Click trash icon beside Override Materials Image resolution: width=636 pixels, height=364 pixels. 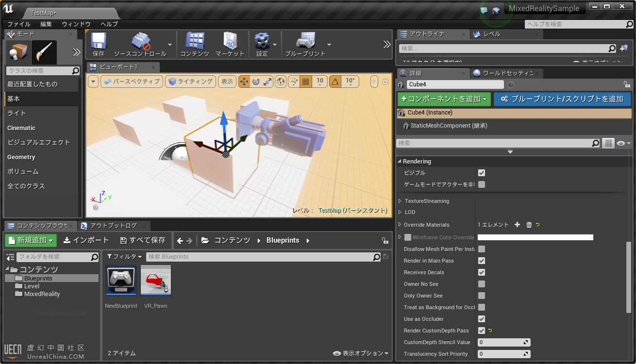[529, 225]
